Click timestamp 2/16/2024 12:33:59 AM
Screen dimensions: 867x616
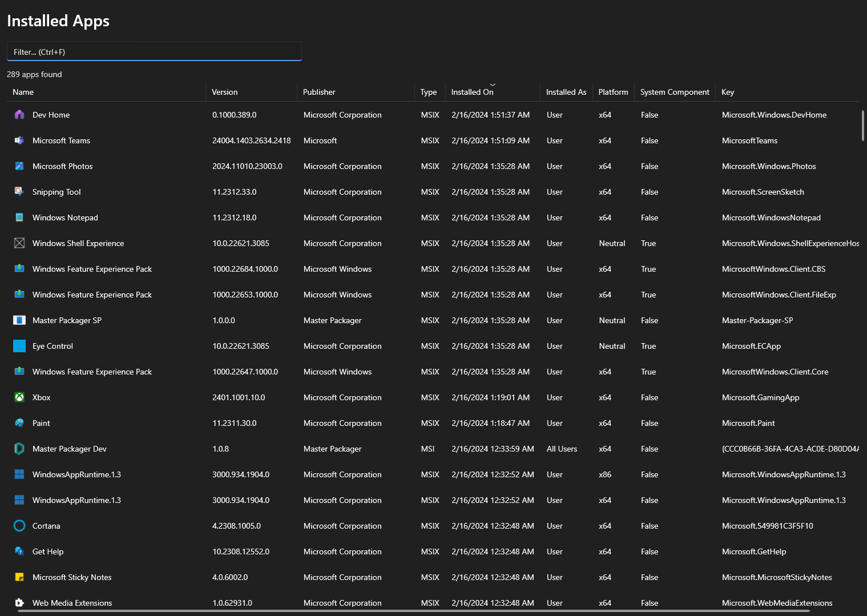pos(493,449)
